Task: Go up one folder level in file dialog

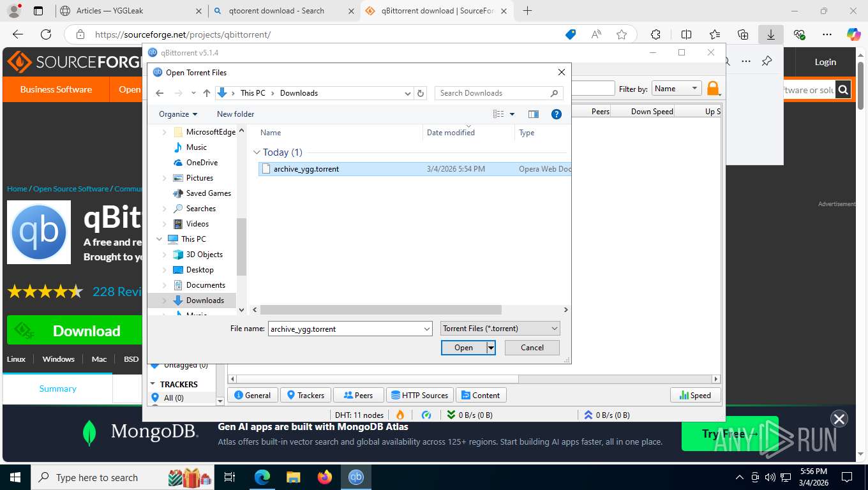Action: pyautogui.click(x=207, y=93)
